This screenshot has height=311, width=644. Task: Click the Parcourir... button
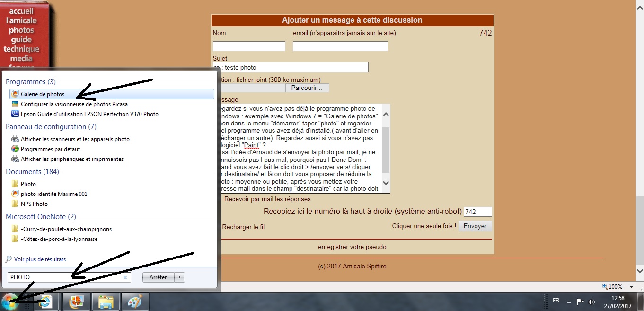(x=307, y=88)
